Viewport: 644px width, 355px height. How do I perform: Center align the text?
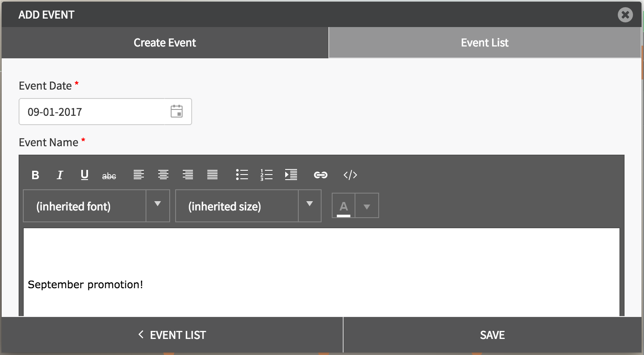[x=163, y=175]
